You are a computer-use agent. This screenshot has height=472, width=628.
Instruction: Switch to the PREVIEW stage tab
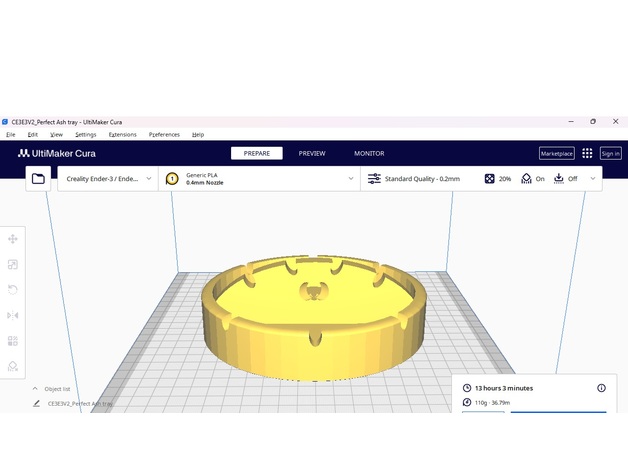click(x=312, y=154)
